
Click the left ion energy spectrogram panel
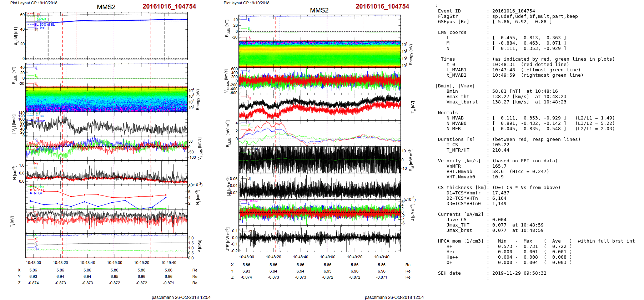(x=106, y=99)
